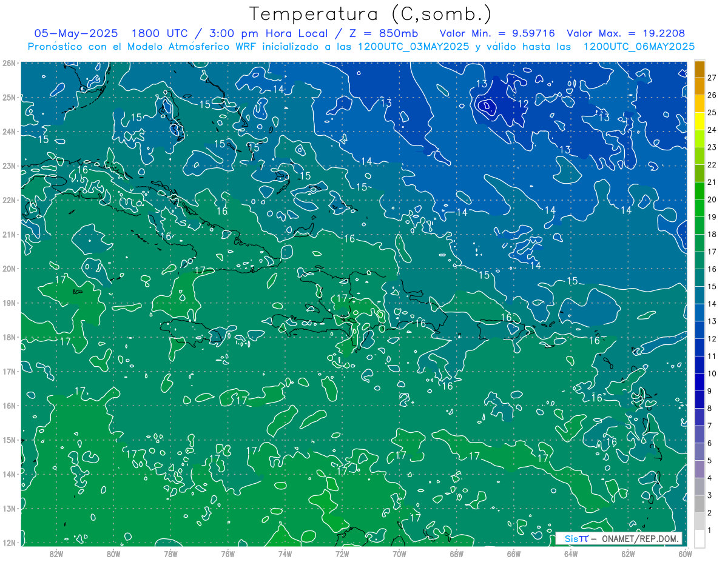Click the 'ONAMET/REP.DOM.' credit label
The height and width of the screenshot is (562, 728).
[639, 539]
